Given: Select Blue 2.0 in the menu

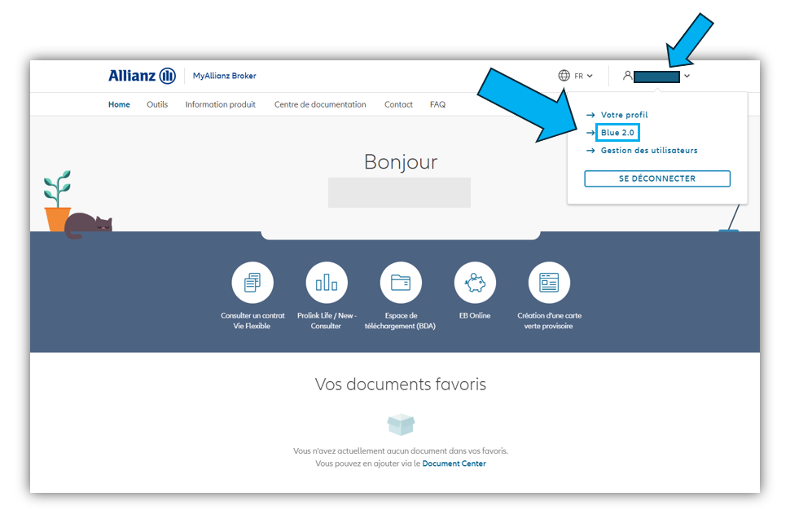Looking at the screenshot, I should point(617,132).
